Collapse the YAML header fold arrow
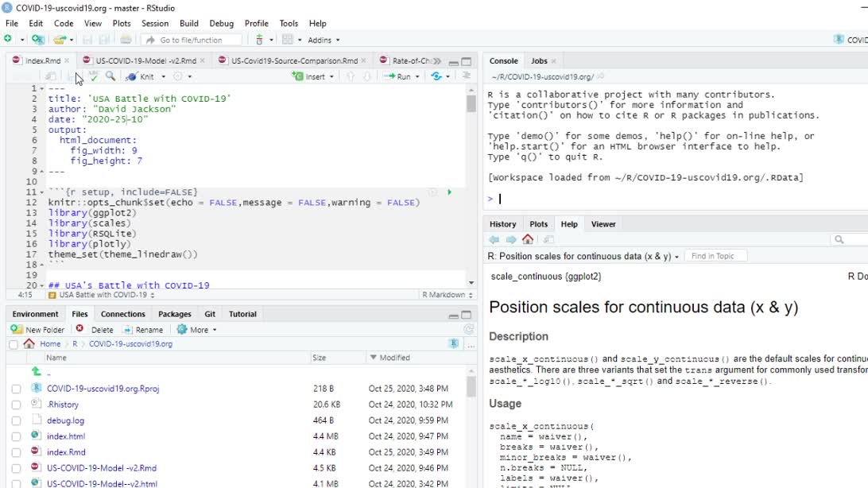Screen dimensions: 868x488 click(42, 88)
